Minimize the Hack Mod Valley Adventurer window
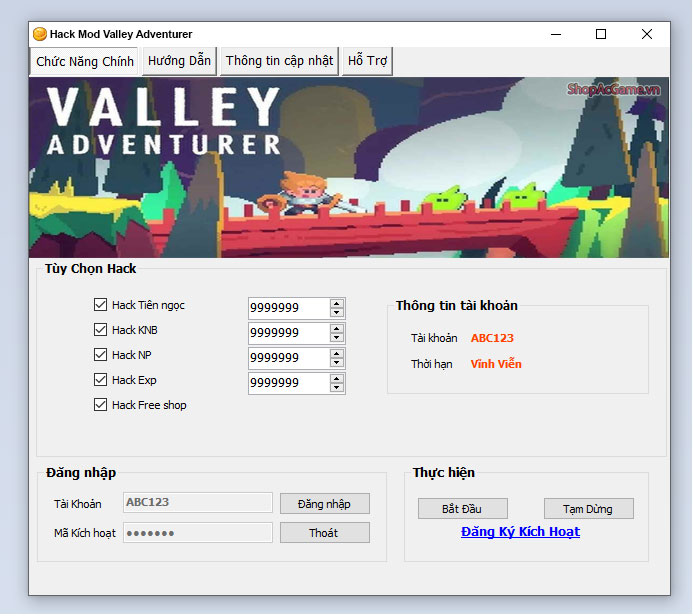The width and height of the screenshot is (693, 616). pos(556,34)
